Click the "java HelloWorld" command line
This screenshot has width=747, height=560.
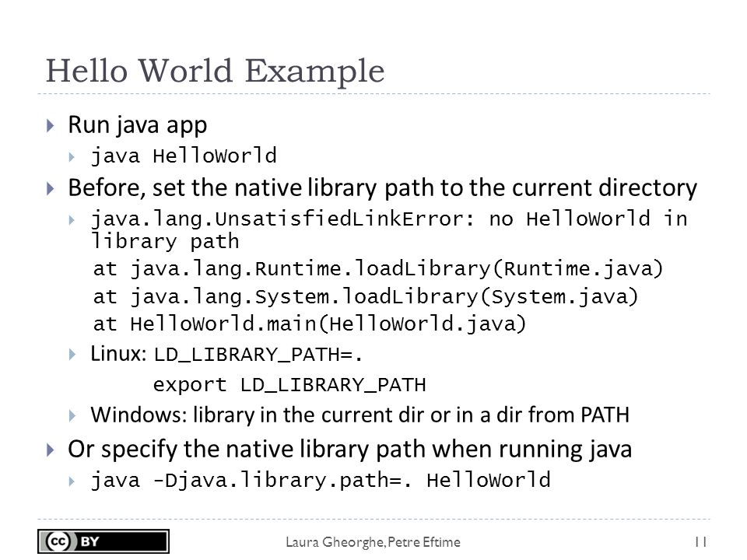tap(184, 156)
